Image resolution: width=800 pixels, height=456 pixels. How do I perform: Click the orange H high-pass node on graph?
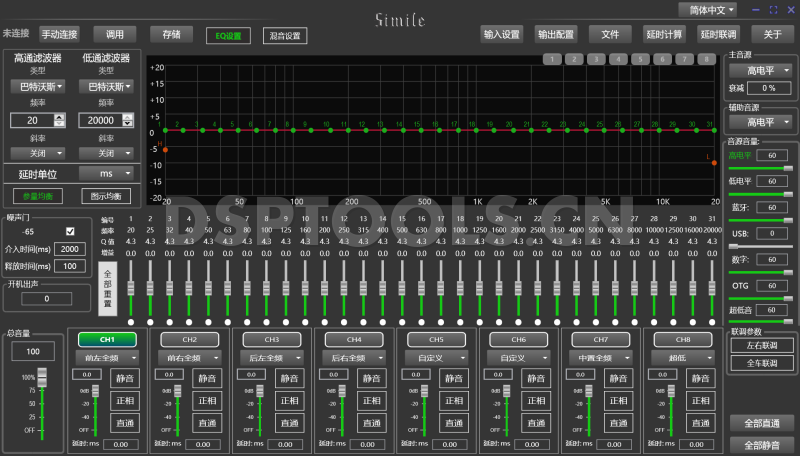(x=166, y=149)
